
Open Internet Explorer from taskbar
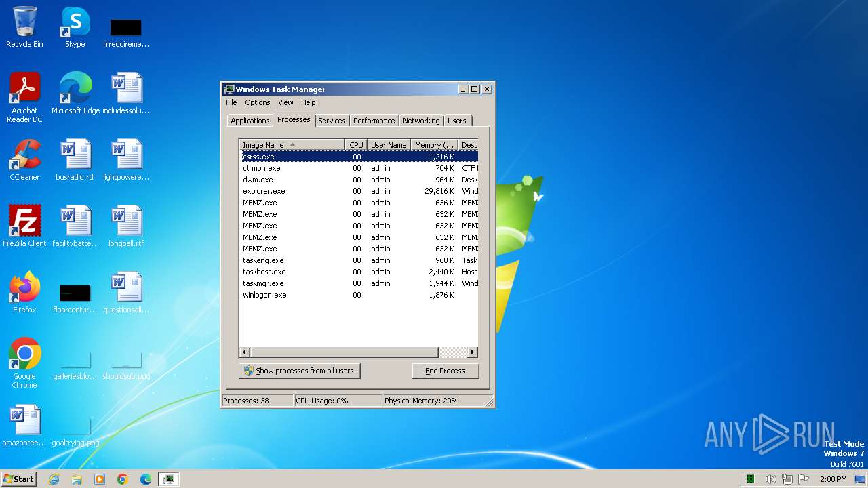coord(54,479)
